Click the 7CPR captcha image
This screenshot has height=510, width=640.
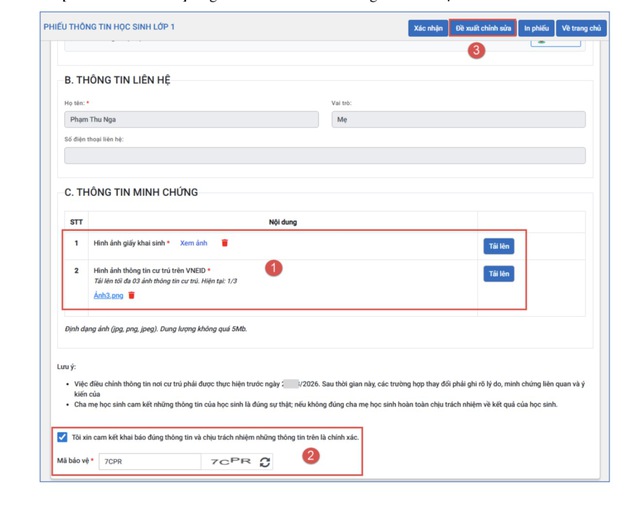pyautogui.click(x=231, y=462)
